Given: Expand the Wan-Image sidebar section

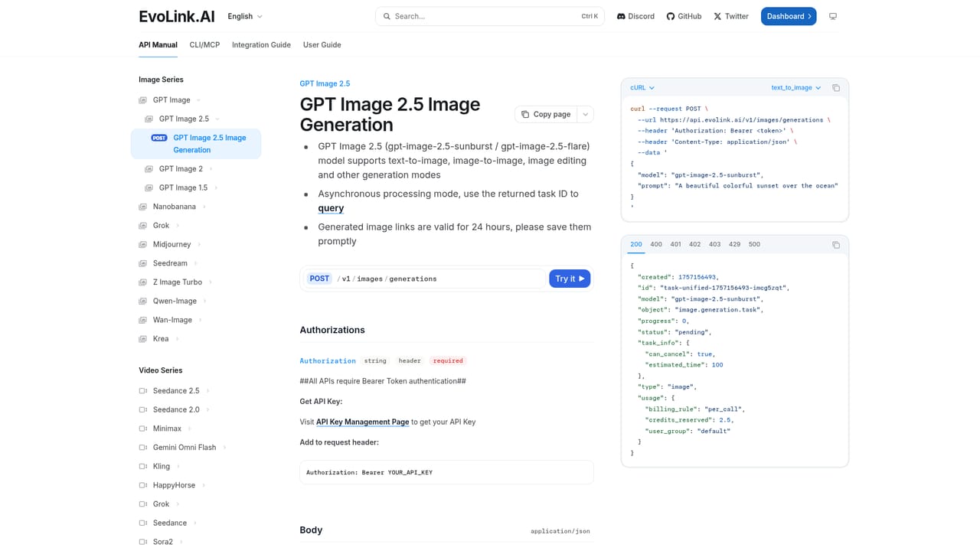Looking at the screenshot, I should [201, 320].
